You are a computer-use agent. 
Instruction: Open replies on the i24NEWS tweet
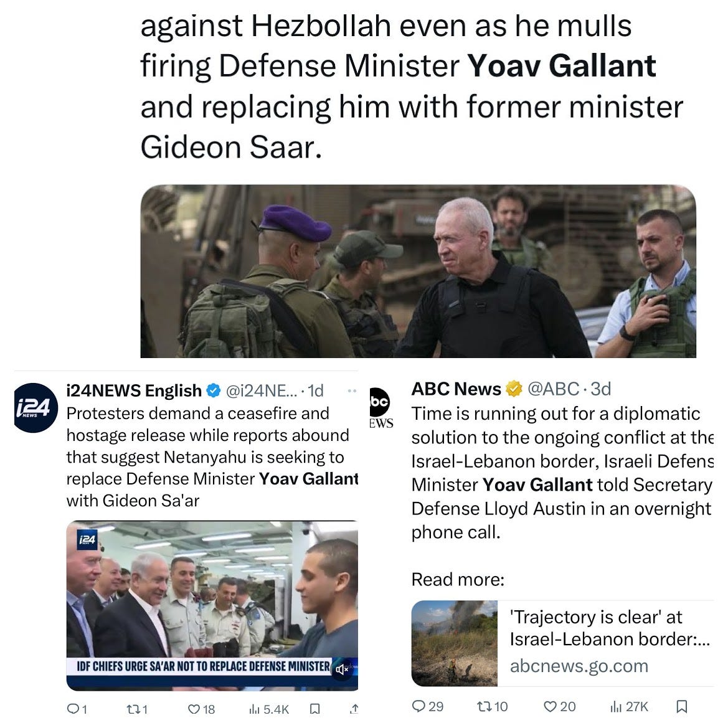click(77, 709)
